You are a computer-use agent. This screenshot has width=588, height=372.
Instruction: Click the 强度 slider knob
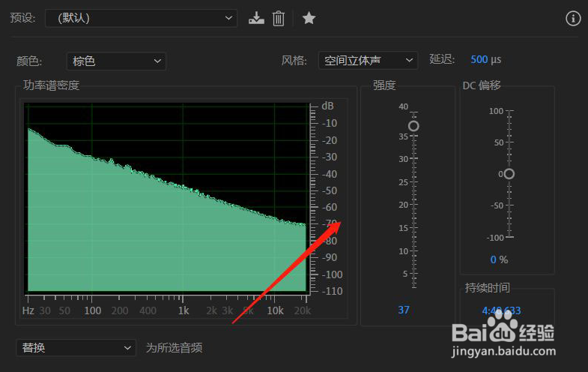[x=413, y=126]
